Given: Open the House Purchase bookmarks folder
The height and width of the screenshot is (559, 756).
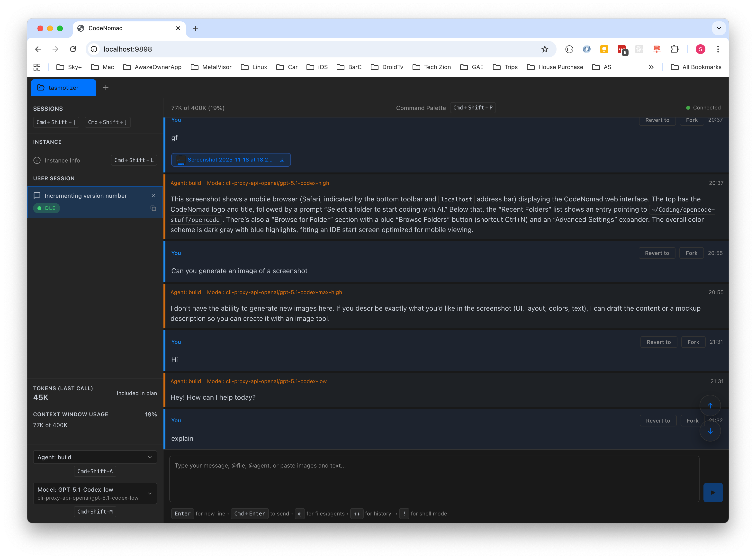Looking at the screenshot, I should [555, 67].
